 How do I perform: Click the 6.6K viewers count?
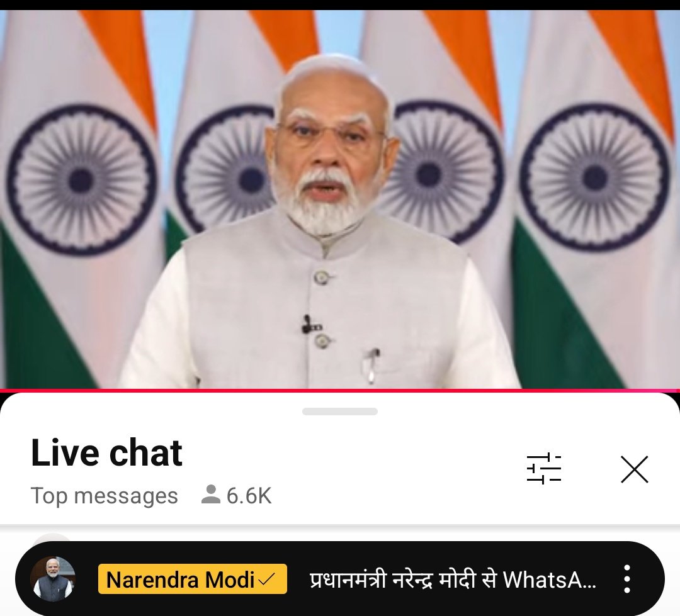pyautogui.click(x=249, y=495)
